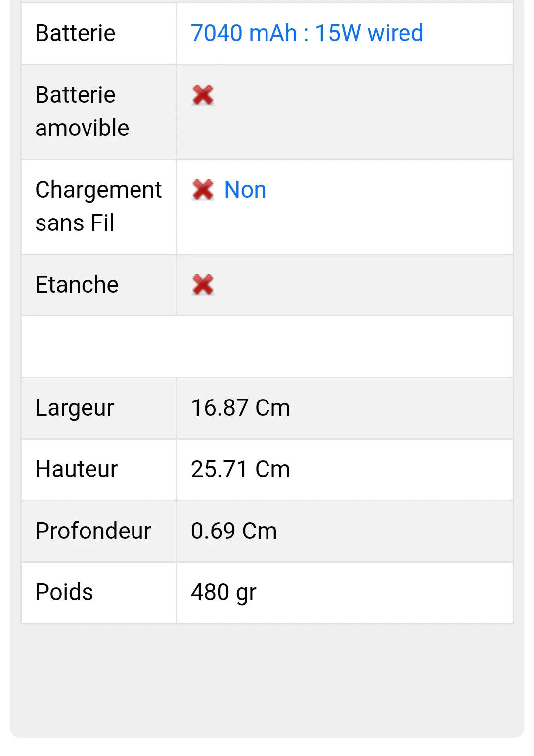This screenshot has width=534, height=756.
Task: Click the red X icon beside Batterie amovible
Action: point(203,95)
